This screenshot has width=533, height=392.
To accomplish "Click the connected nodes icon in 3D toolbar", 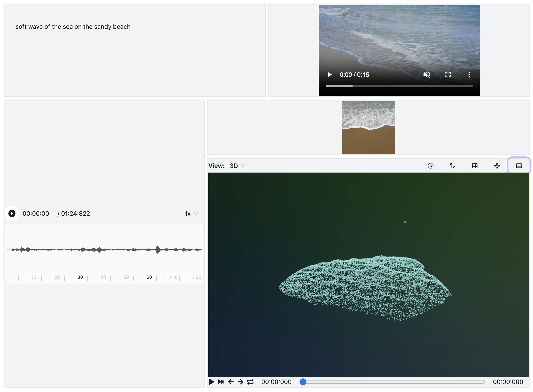I will click(x=497, y=166).
